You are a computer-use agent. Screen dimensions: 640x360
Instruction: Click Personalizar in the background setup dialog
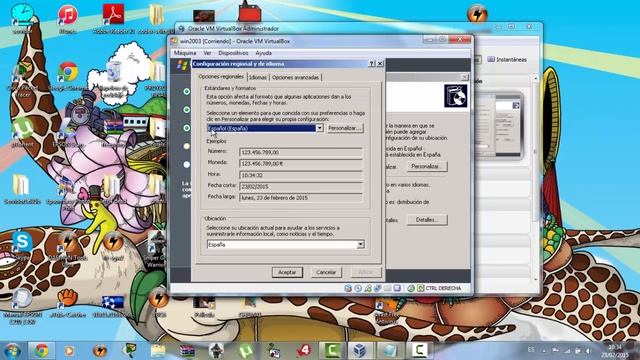click(427, 167)
